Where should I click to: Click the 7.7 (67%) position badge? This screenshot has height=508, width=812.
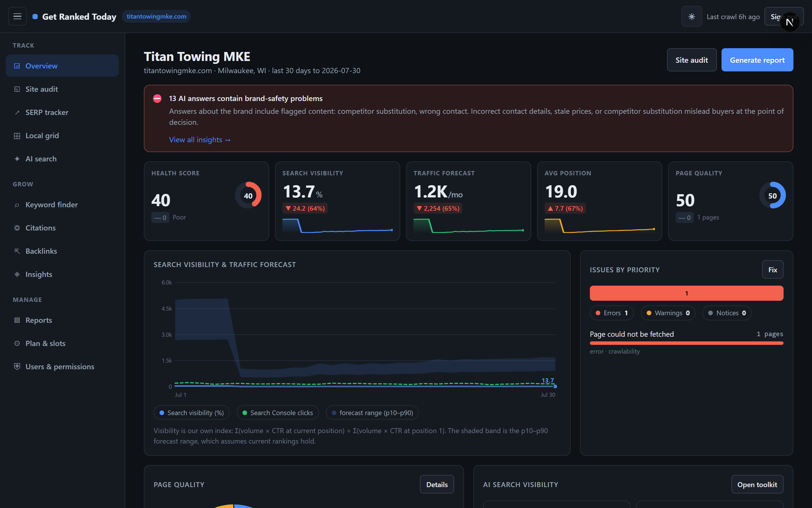(x=565, y=208)
